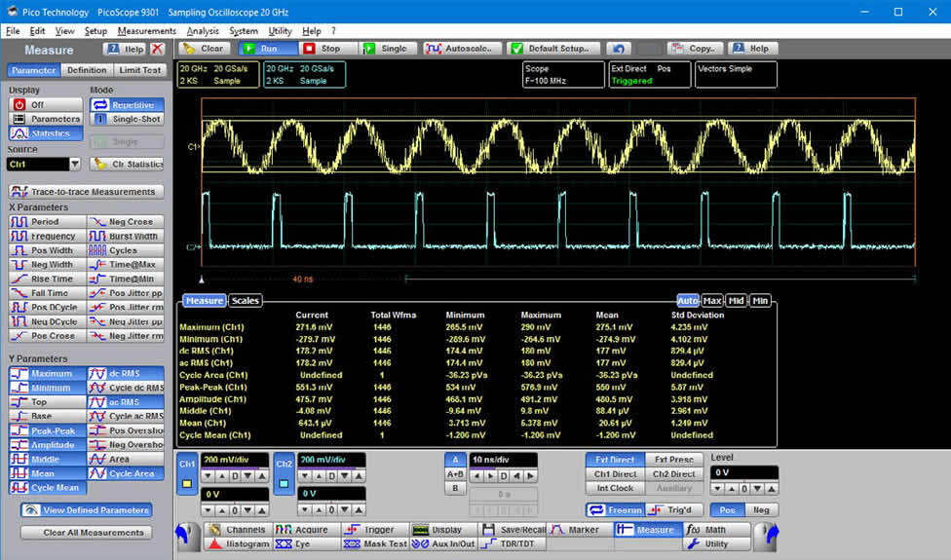
Task: Open the Aux In/Out menu
Action: point(443,543)
